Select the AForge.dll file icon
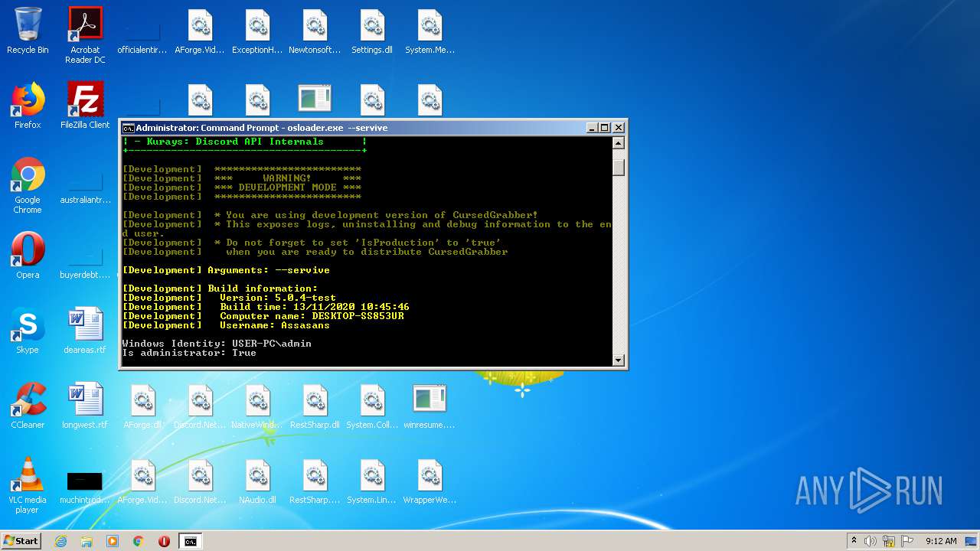This screenshot has width=980, height=551. (142, 406)
